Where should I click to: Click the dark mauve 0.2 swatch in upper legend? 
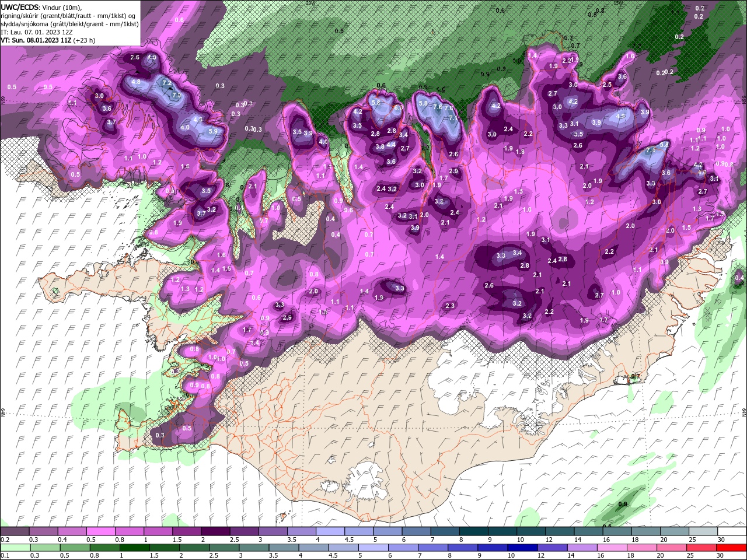15,531
